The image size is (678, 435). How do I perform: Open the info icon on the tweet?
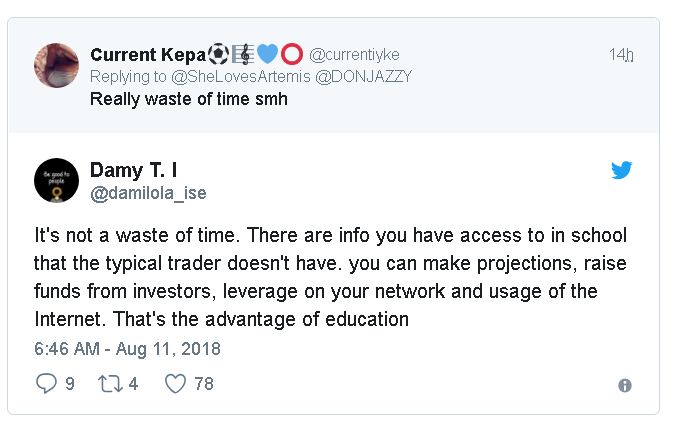(x=625, y=385)
